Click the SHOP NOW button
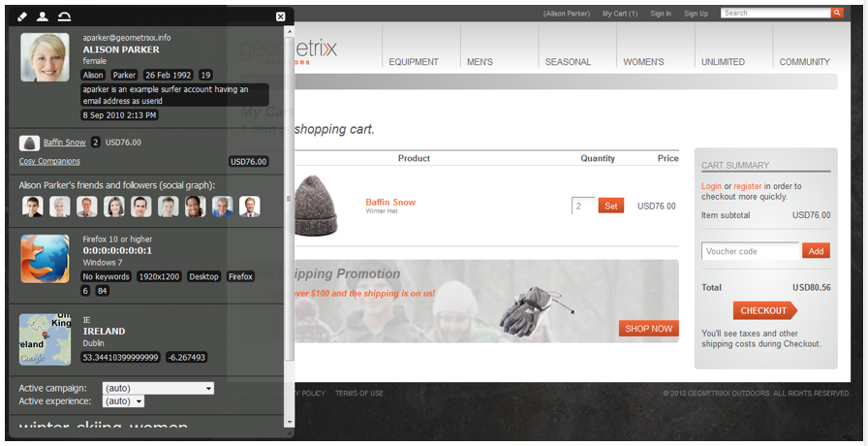This screenshot has height=446, width=868. pos(648,329)
